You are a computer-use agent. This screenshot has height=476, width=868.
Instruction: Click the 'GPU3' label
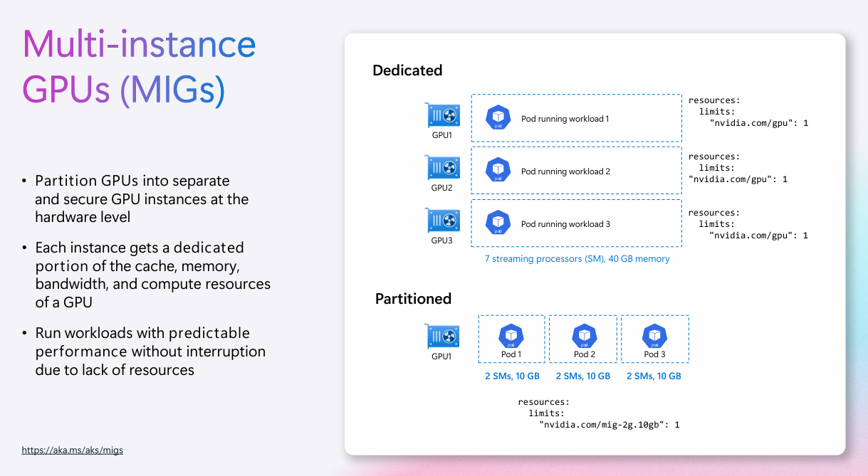tap(441, 240)
